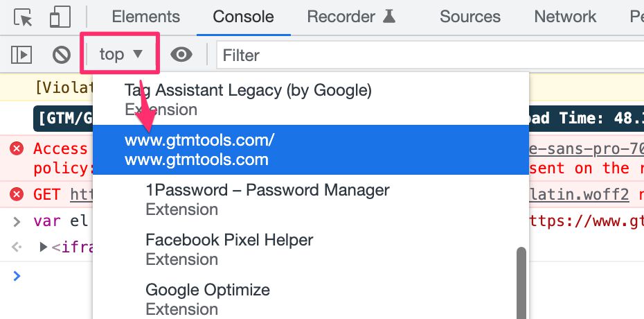
Task: Activate the inspect element picker icon
Action: 23,17
